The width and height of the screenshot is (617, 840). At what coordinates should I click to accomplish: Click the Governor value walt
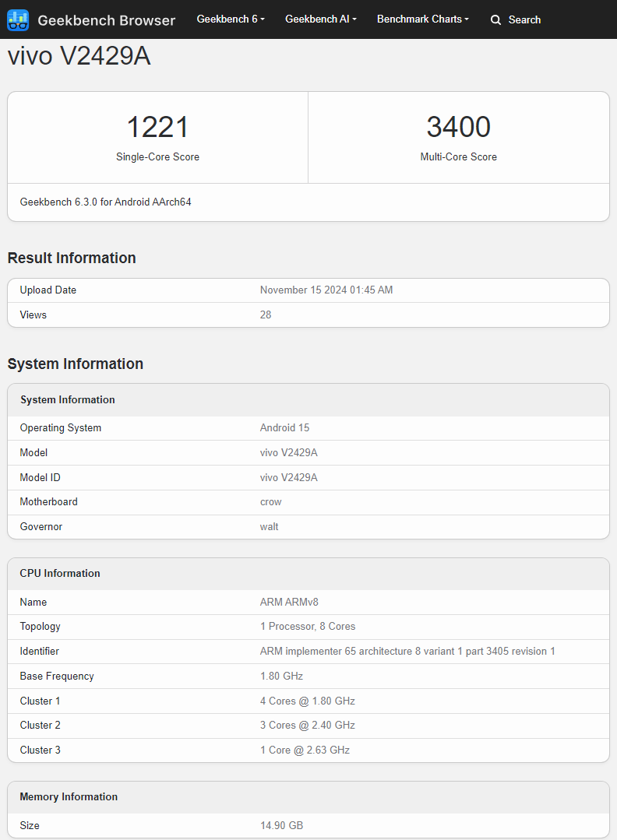pos(269,526)
